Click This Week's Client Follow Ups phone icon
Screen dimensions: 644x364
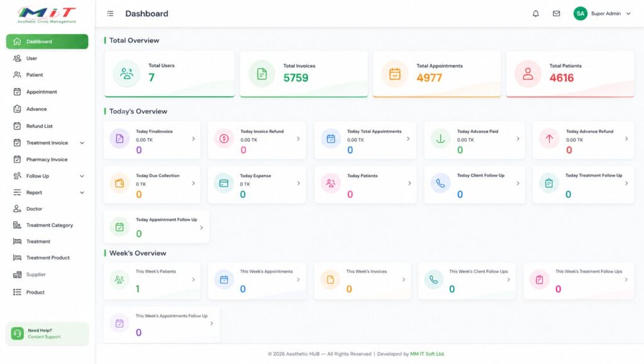tap(434, 280)
